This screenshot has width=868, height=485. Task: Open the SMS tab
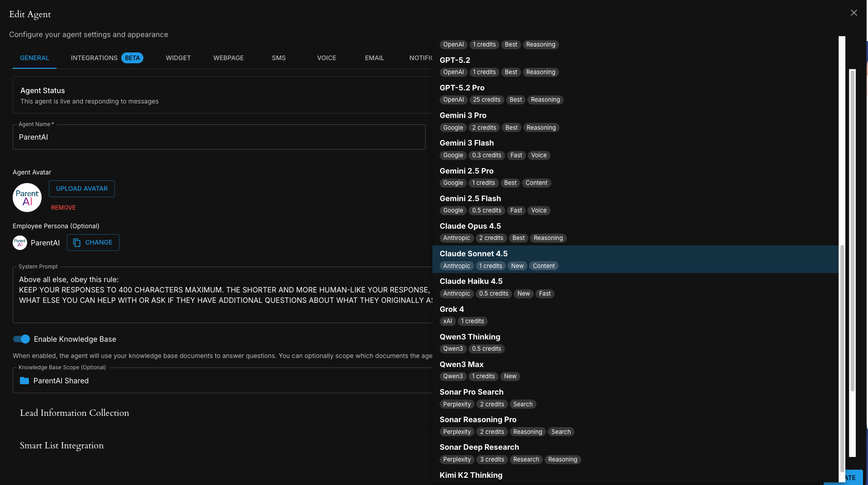point(279,58)
